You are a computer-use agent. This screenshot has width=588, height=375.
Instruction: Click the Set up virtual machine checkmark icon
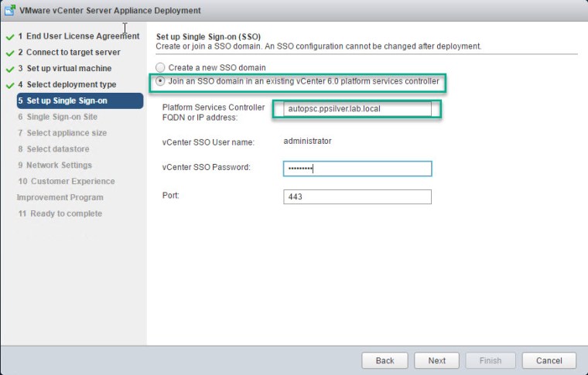click(10, 69)
